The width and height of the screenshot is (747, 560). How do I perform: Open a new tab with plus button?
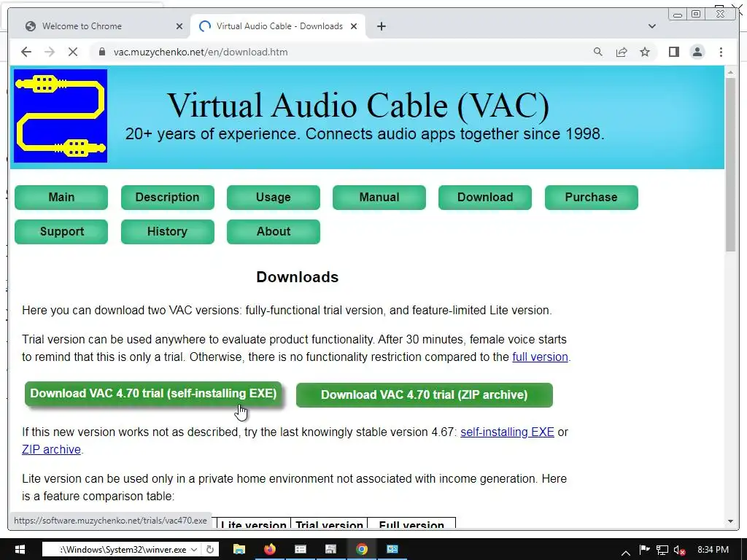point(381,26)
